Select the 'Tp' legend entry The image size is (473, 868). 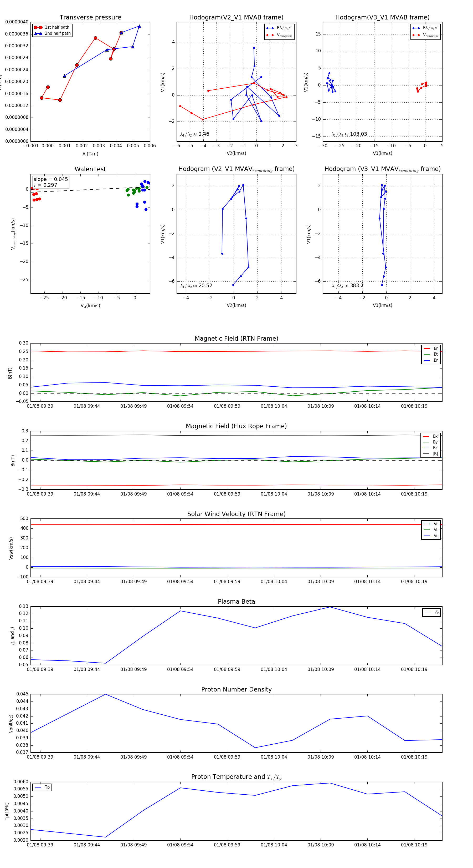pyautogui.click(x=42, y=787)
